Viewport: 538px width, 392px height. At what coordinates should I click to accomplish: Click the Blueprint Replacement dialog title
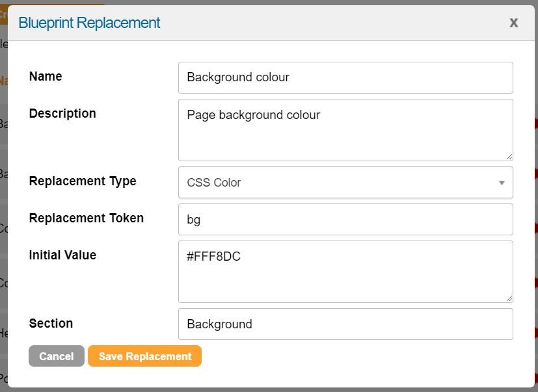[89, 23]
